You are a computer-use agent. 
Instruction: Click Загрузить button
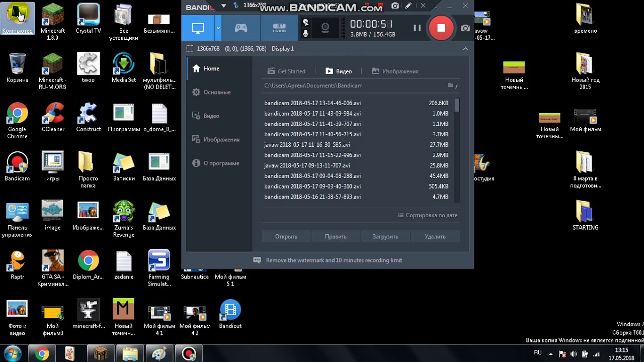point(385,236)
